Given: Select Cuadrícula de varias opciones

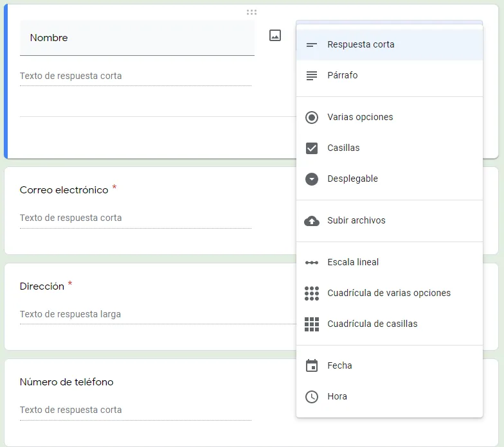Looking at the screenshot, I should (x=390, y=293).
